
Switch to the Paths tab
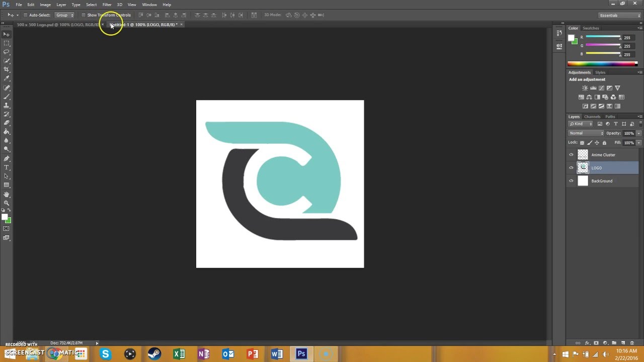(610, 117)
